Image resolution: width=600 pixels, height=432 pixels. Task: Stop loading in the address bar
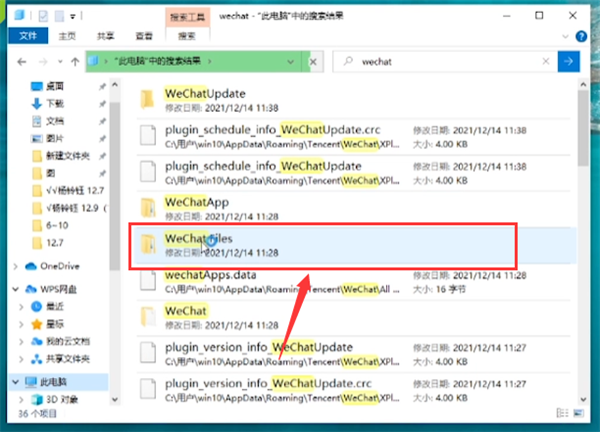point(313,62)
